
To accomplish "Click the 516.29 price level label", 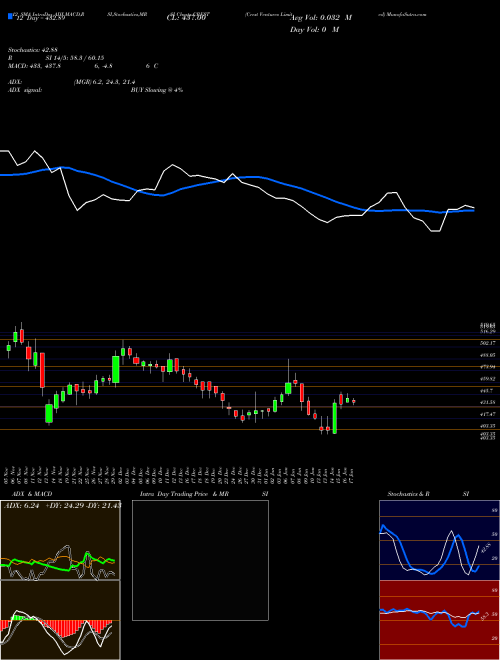I will pyautogui.click(x=487, y=332).
